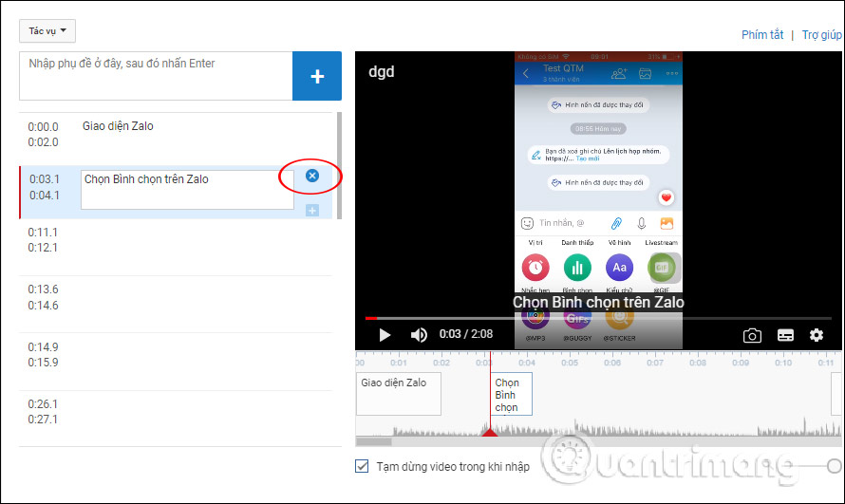Select the subtitle row starting at 0:26.1

[176, 419]
